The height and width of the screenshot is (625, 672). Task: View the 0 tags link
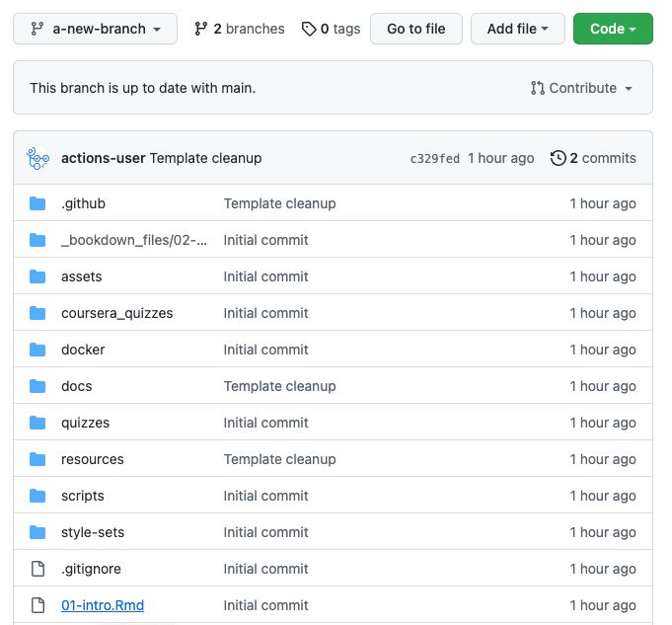pos(331,29)
